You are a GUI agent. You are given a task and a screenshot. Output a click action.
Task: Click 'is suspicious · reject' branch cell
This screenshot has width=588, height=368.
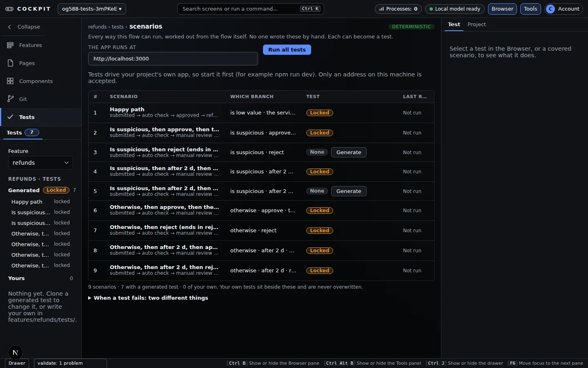click(257, 152)
